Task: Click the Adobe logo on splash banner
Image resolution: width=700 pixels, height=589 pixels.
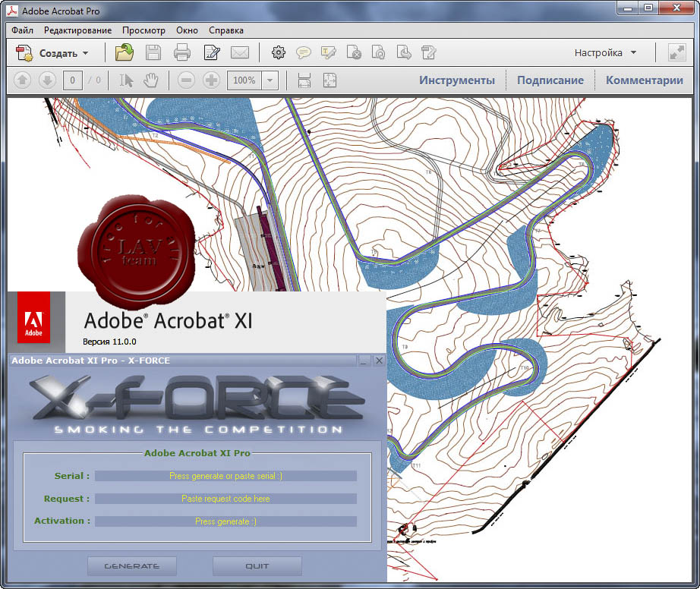Action: (x=33, y=317)
